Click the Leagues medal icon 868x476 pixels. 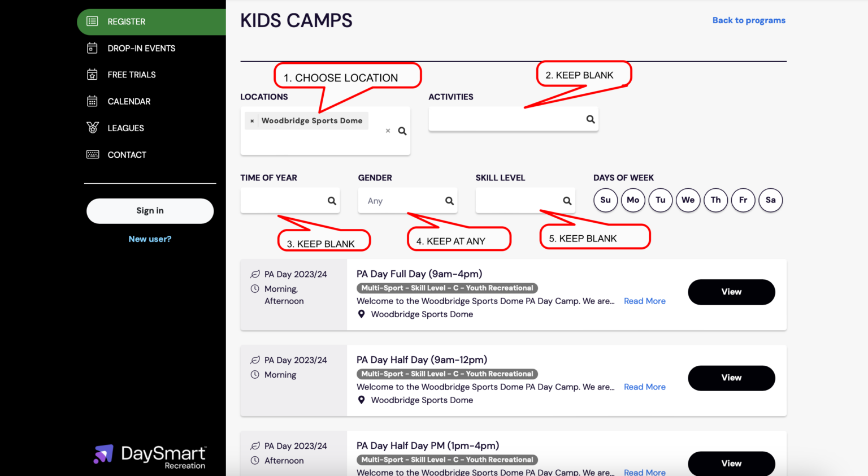[x=92, y=128]
